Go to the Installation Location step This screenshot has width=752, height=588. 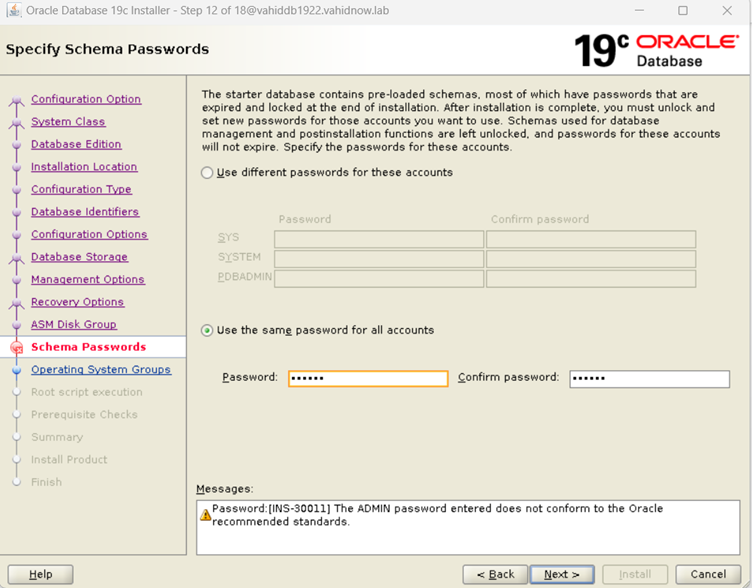pos(84,166)
